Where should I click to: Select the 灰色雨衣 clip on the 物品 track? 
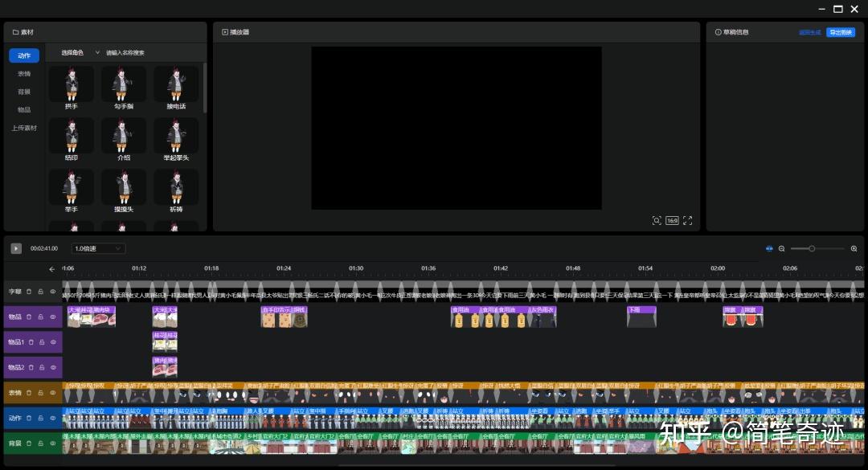pos(542,317)
